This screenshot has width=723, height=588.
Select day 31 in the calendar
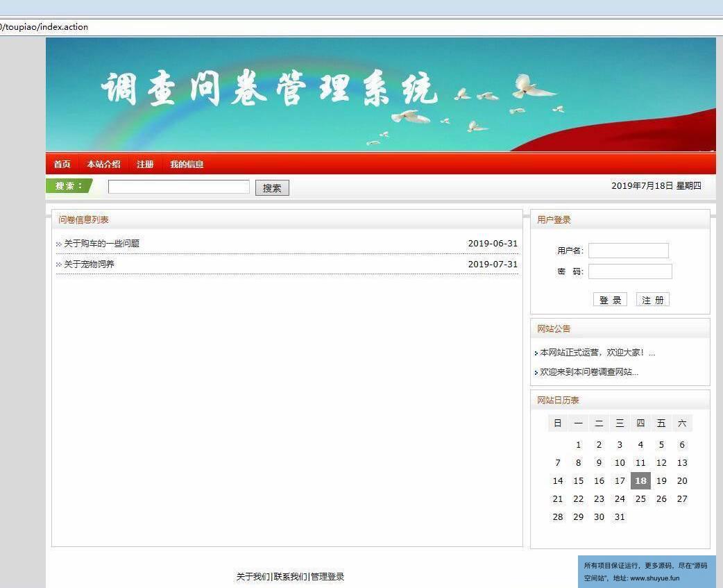click(620, 517)
